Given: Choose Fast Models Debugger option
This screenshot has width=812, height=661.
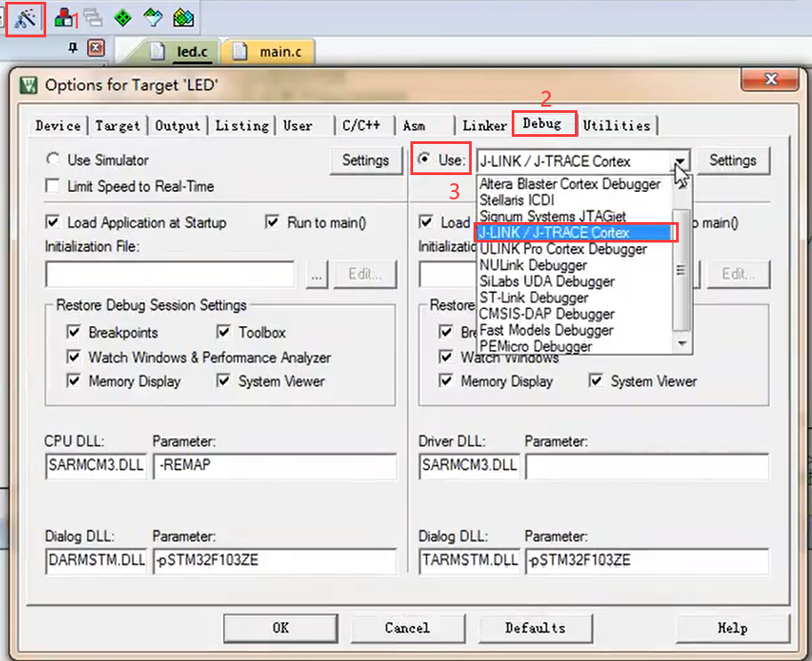Looking at the screenshot, I should 575,330.
